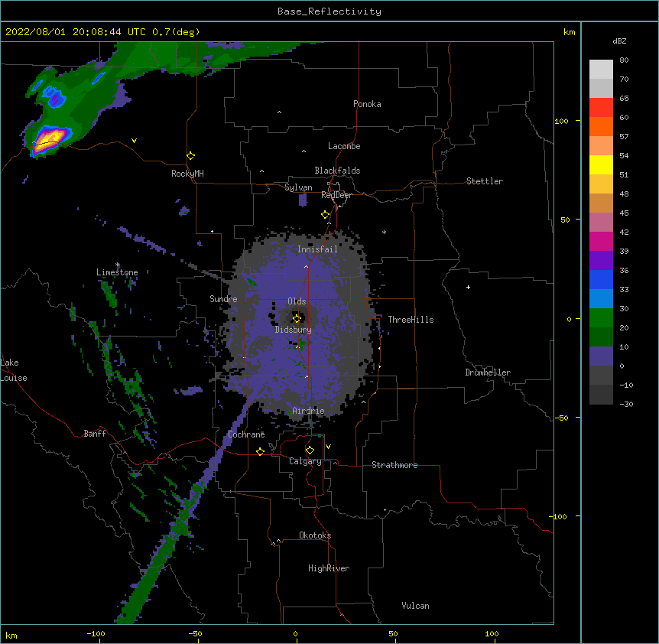The width and height of the screenshot is (659, 644).
Task: Click the HighRiver label
Action: (x=328, y=568)
